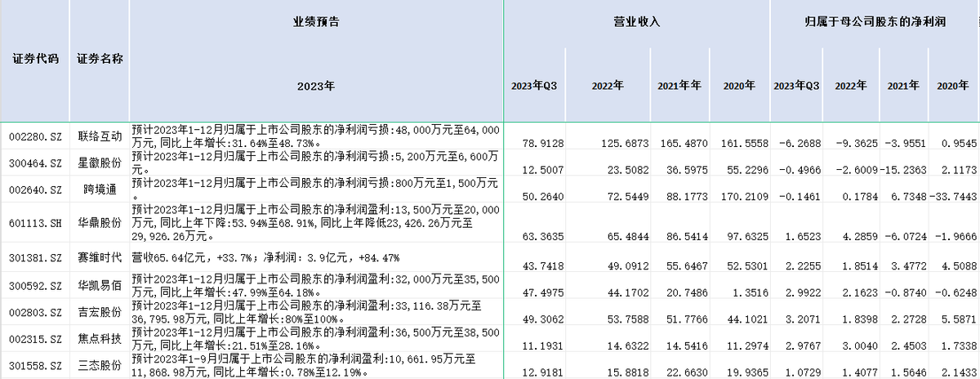980x379 pixels.
Task: Select the 华凯易佰 name cell
Action: (x=100, y=286)
